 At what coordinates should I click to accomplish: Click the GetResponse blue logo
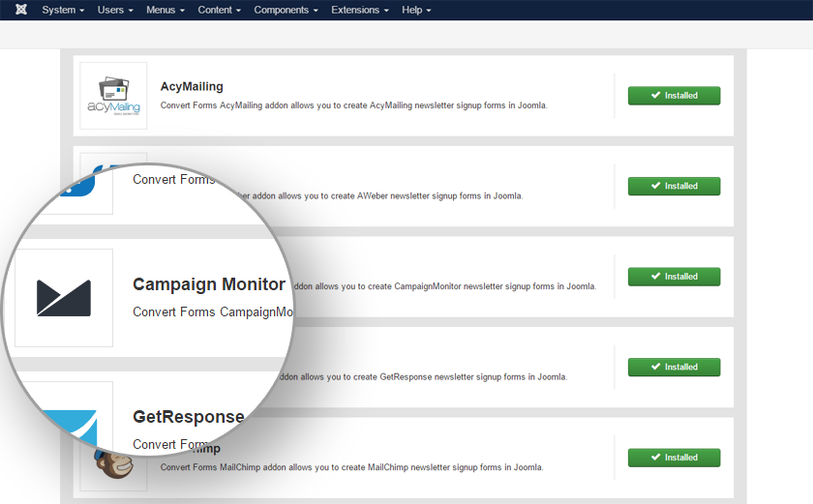tap(73, 428)
